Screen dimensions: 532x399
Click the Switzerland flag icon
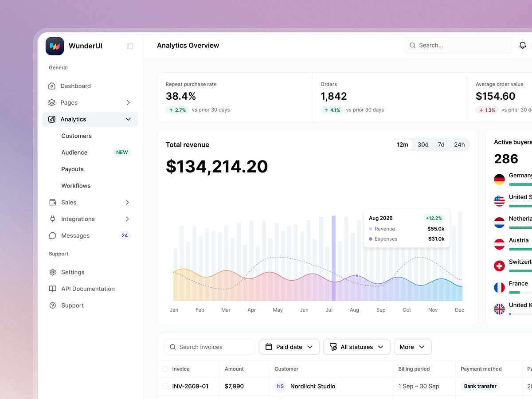pyautogui.click(x=499, y=266)
